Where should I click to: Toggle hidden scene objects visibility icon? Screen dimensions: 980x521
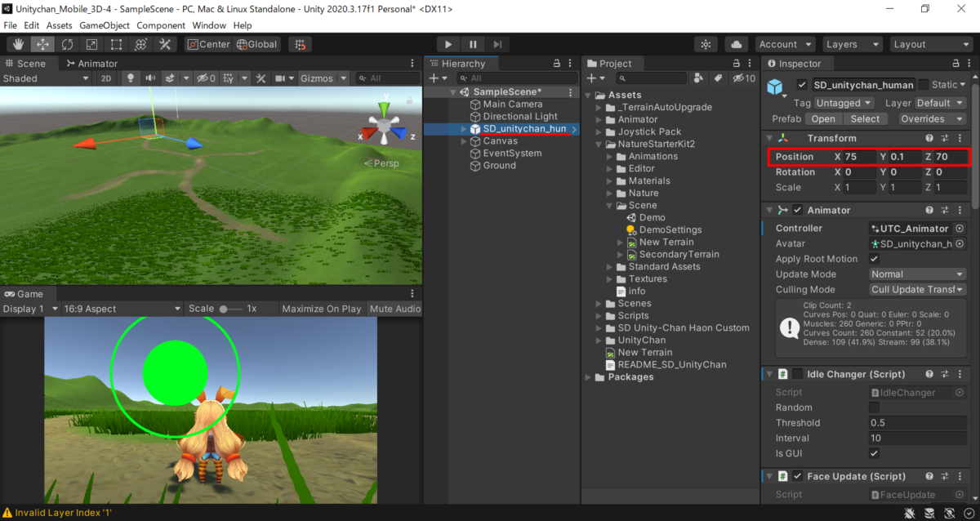pyautogui.click(x=205, y=78)
